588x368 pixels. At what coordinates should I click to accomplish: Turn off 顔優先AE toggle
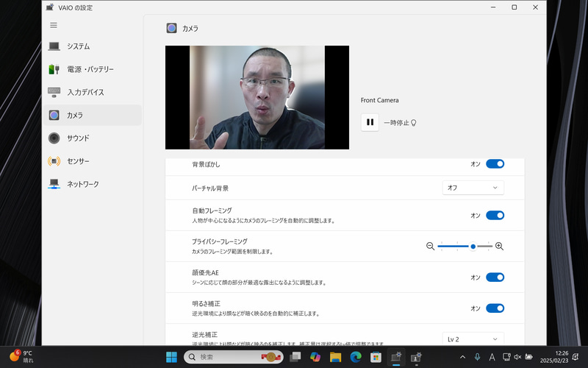(x=495, y=277)
